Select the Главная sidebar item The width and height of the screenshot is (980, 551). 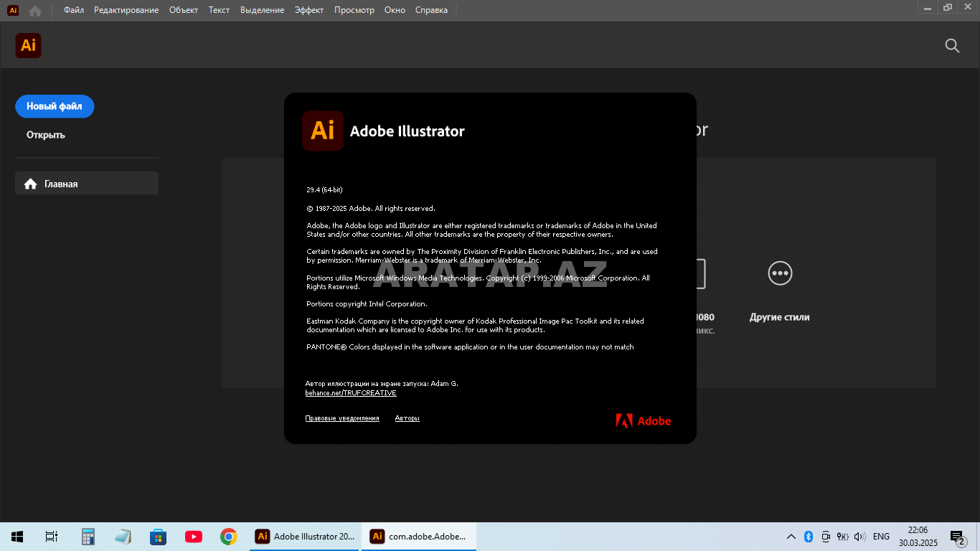coord(87,183)
